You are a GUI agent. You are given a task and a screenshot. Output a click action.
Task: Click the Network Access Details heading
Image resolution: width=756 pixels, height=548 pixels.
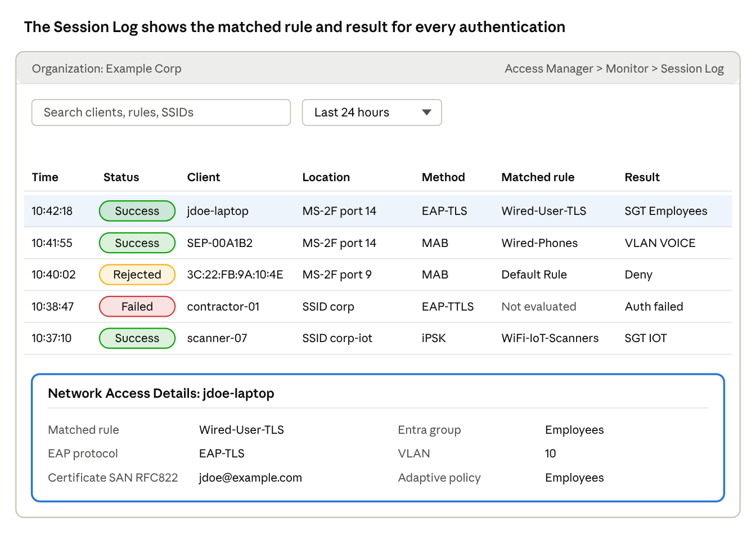coord(161,393)
